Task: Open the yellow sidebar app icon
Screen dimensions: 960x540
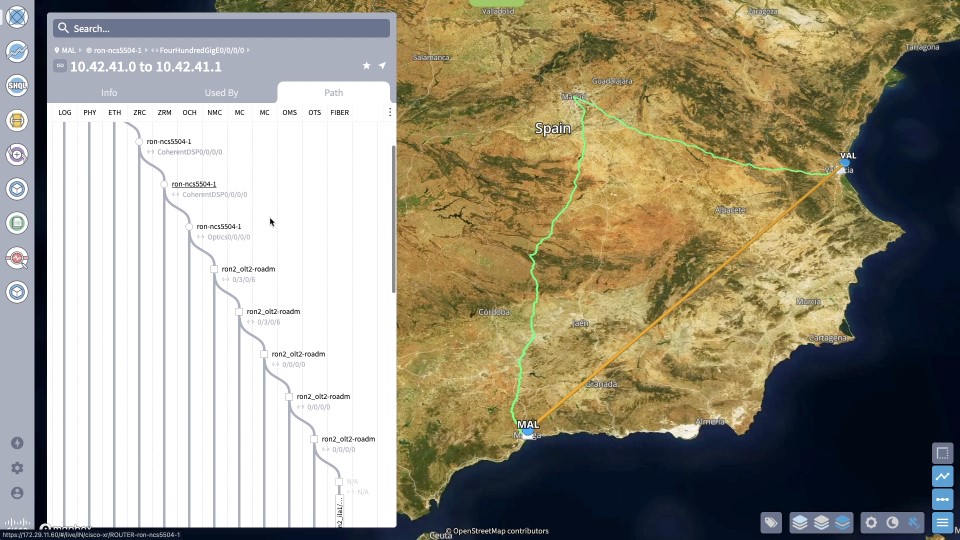Action: point(17,120)
